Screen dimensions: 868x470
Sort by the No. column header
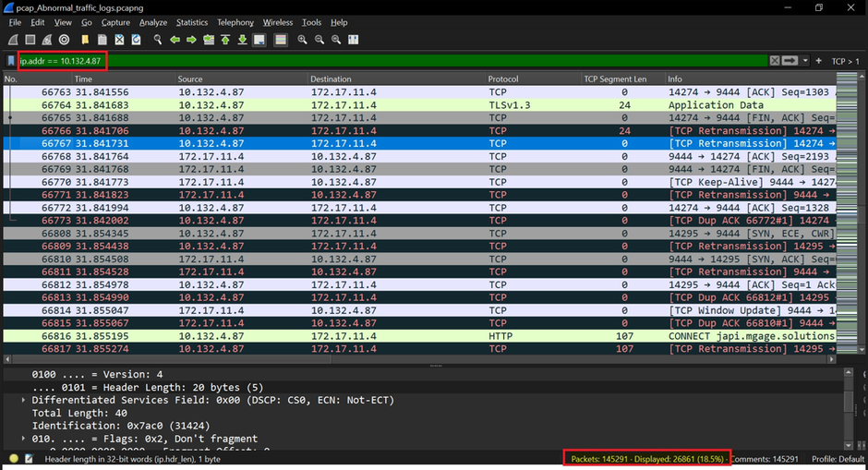point(38,79)
